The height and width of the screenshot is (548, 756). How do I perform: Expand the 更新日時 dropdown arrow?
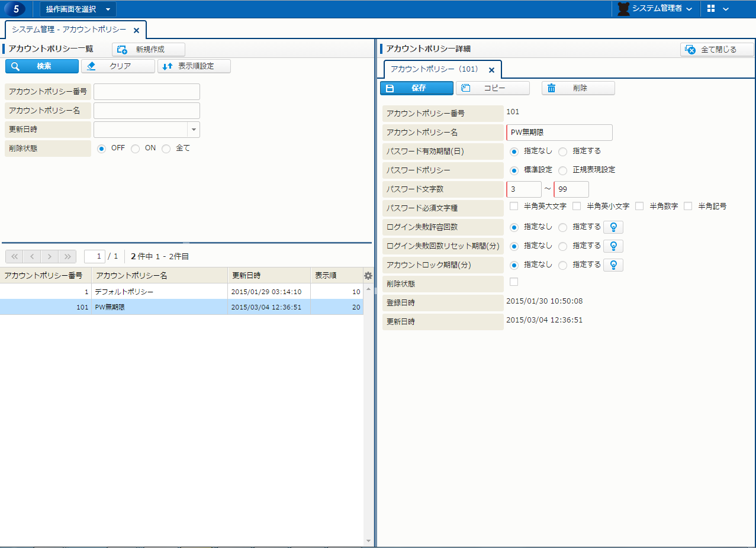pos(194,130)
